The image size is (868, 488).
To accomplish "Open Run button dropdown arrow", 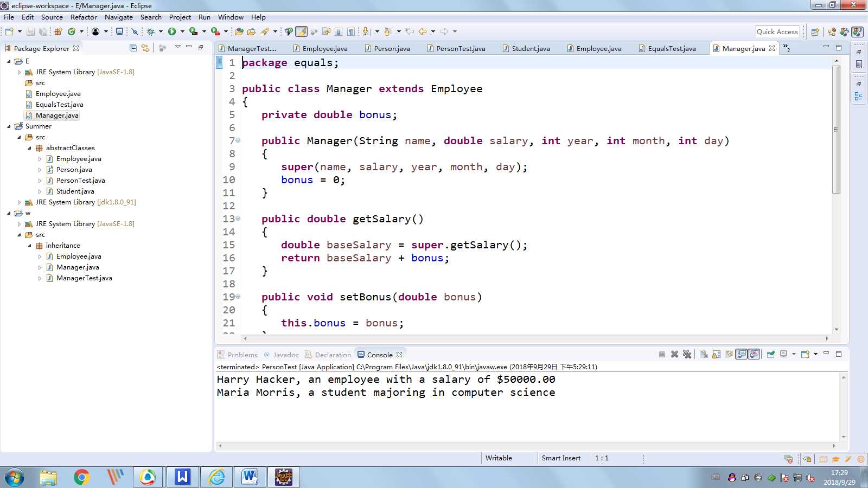I will 182,31.
